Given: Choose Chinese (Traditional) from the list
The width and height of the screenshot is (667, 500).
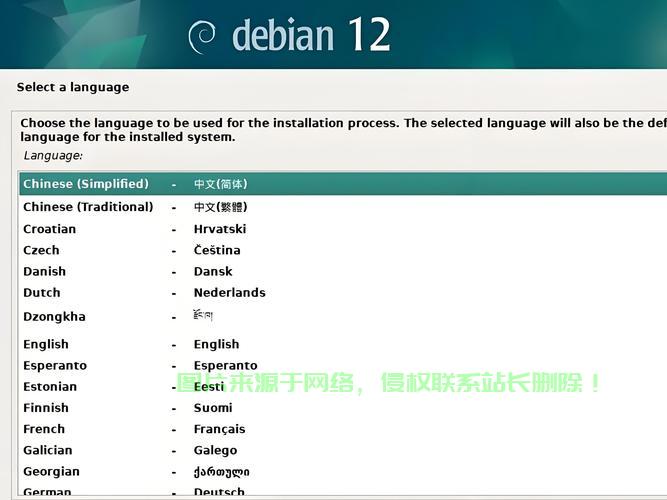Looking at the screenshot, I should [343, 207].
